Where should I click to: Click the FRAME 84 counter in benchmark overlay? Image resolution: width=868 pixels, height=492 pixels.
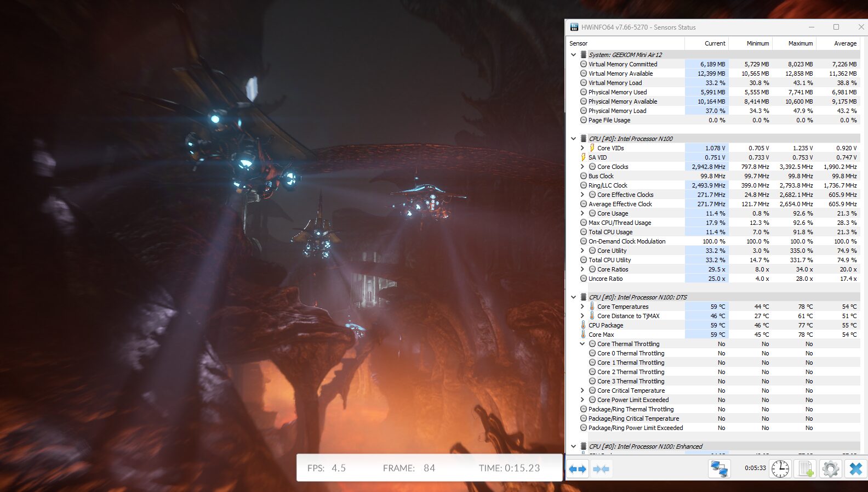409,468
